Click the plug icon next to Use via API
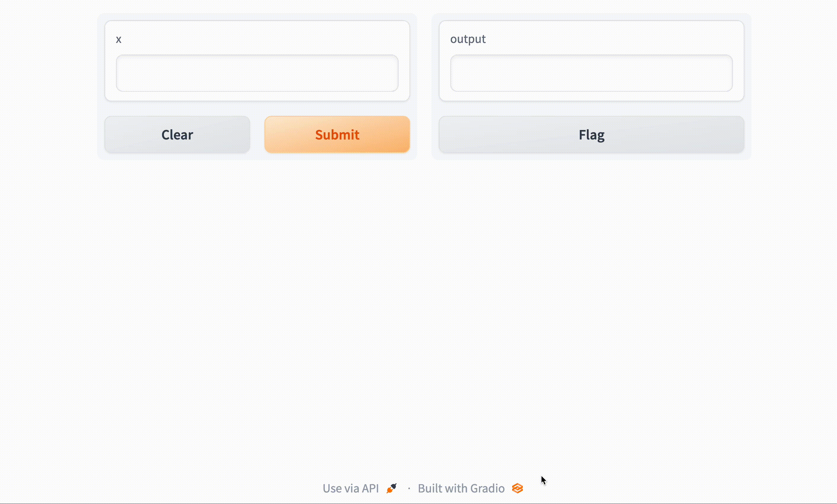Image resolution: width=837 pixels, height=504 pixels. click(391, 488)
